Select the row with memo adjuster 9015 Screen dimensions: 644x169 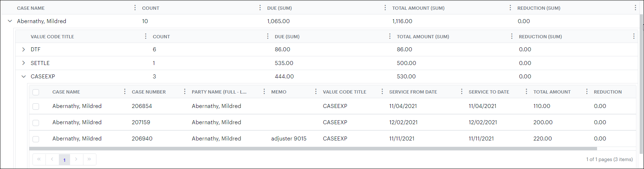(36, 139)
